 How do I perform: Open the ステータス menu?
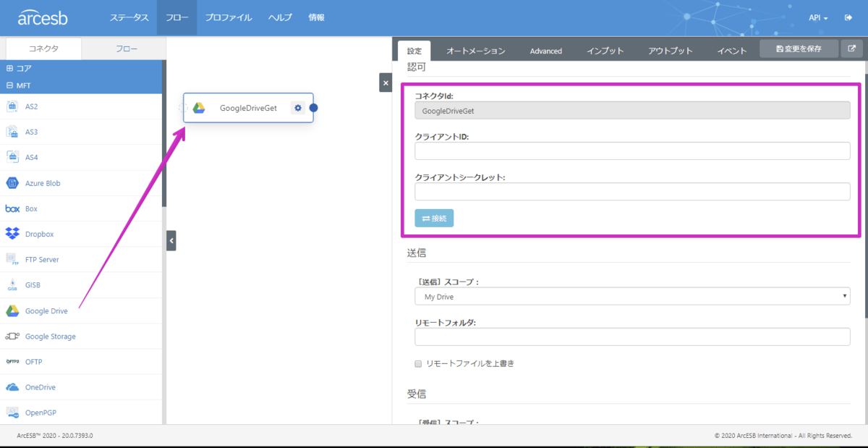[x=129, y=17]
